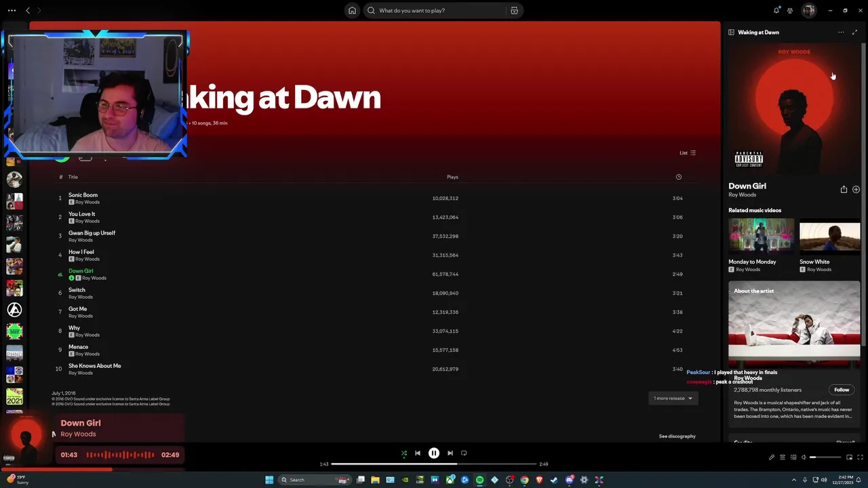Seek in the song progress bar
Viewport: 868px width, 488px height.
click(434, 464)
